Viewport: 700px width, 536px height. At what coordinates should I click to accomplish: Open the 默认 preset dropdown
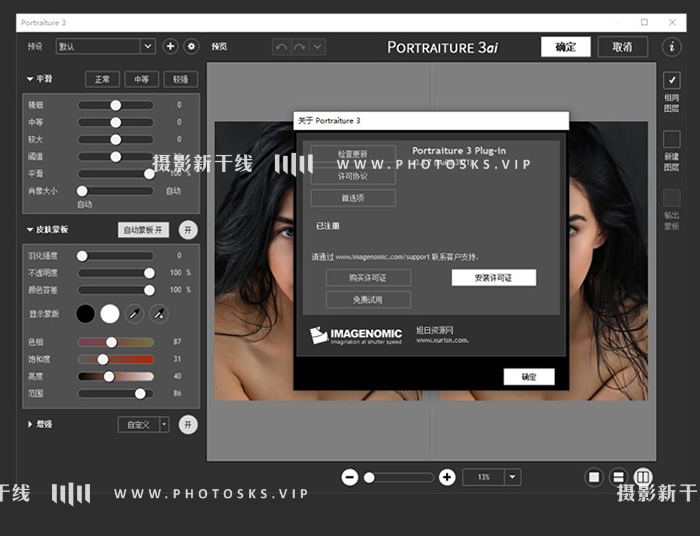click(106, 46)
